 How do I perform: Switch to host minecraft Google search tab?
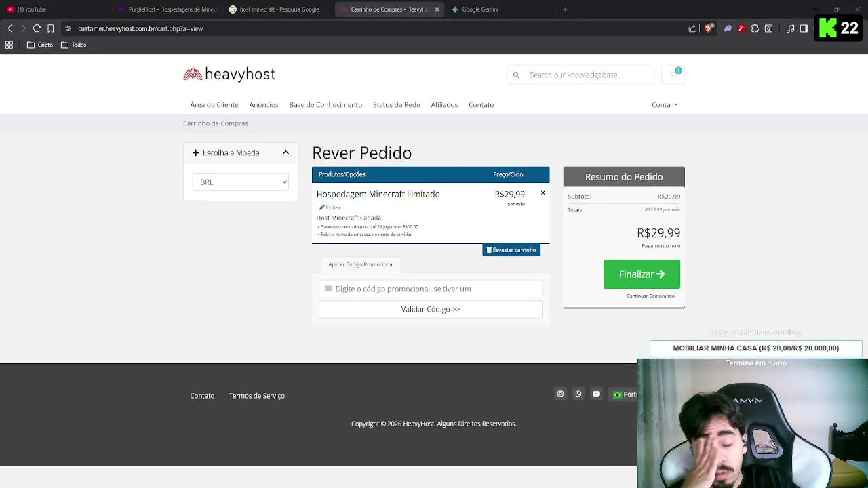point(278,9)
